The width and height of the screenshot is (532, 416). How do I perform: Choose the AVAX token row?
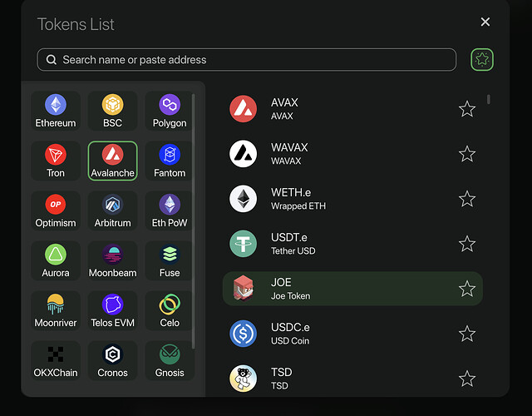[x=352, y=109]
